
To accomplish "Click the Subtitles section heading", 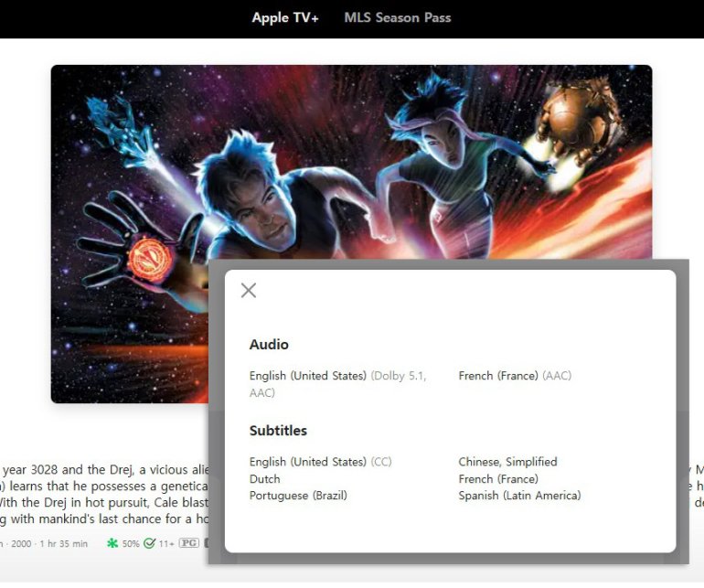I will click(x=278, y=431).
